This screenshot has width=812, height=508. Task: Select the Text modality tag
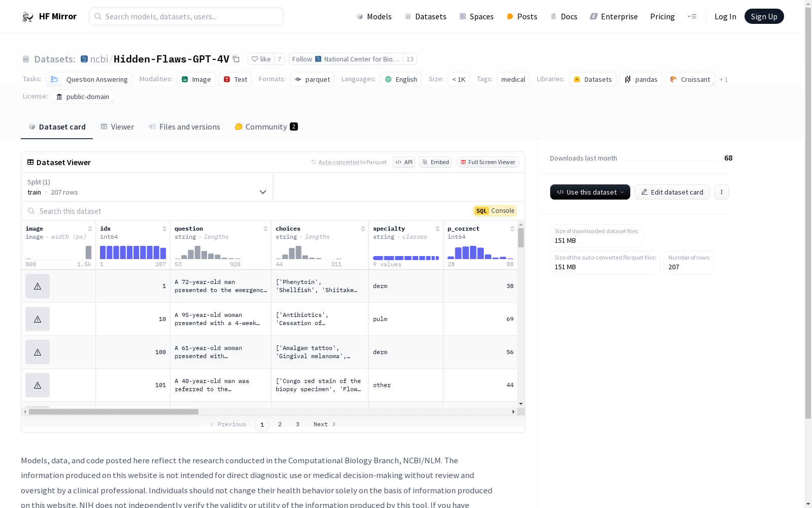click(x=235, y=79)
